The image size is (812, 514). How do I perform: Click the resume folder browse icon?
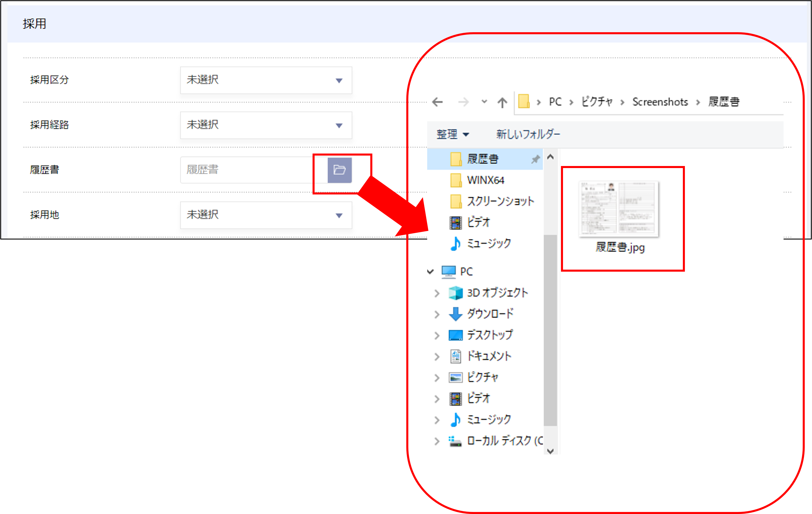coord(339,170)
